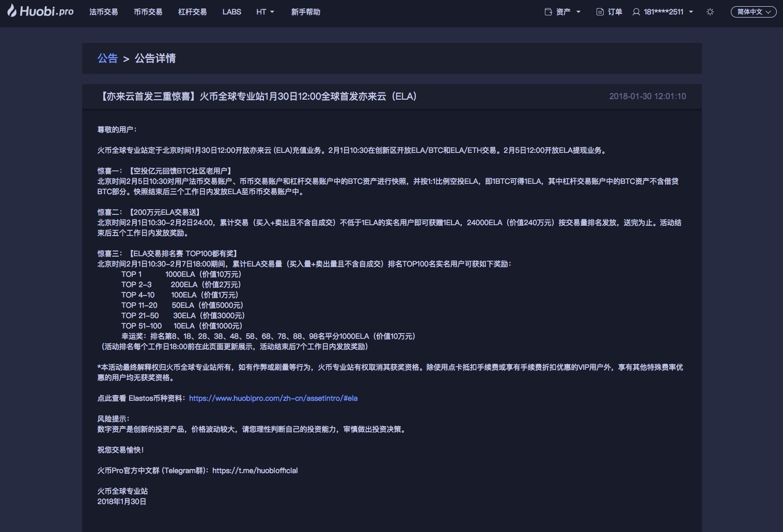Click the TOP 51–100 10ELA reward row
The width and height of the screenshot is (783, 532).
pyautogui.click(x=182, y=326)
